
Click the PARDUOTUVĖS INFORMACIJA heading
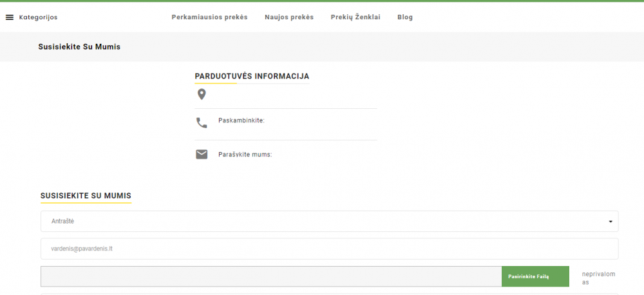[252, 77]
